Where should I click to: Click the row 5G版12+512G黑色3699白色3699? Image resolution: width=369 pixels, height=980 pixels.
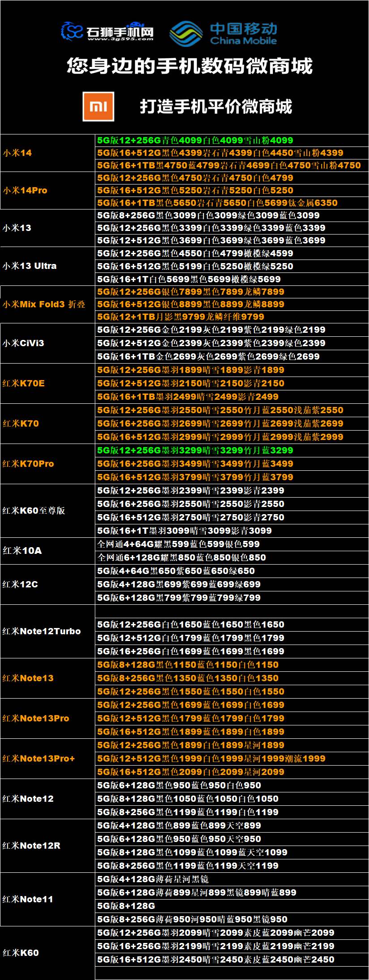tap(232, 240)
